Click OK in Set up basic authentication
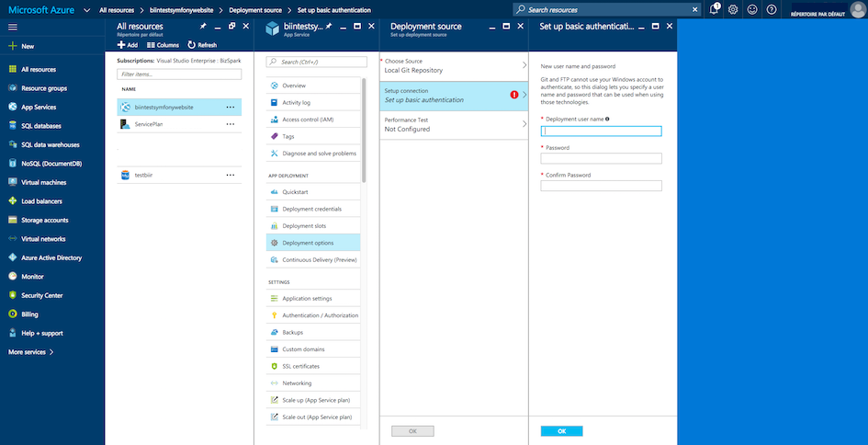The image size is (868, 445). pos(562,431)
